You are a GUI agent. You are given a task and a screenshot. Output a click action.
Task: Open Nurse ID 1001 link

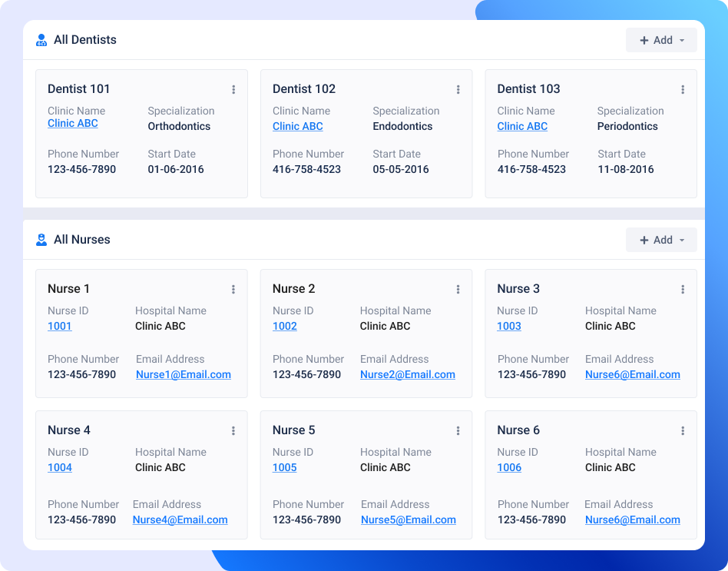60,326
